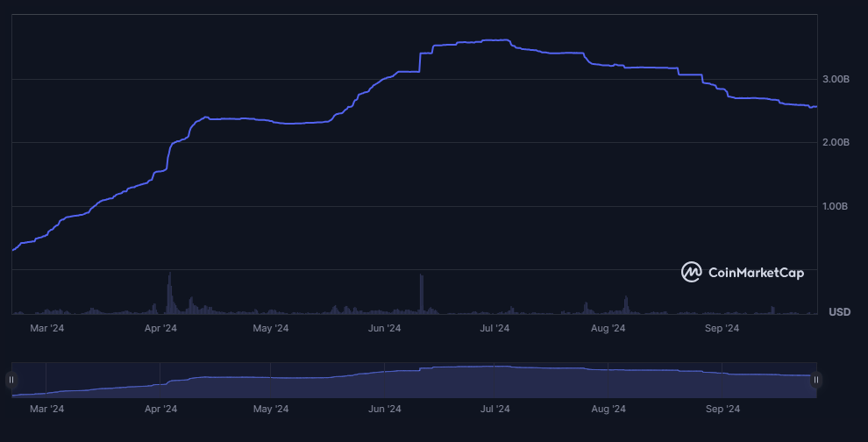This screenshot has height=442, width=868.
Task: Click the Mar '24 label on main chart axis
Action: click(x=47, y=329)
